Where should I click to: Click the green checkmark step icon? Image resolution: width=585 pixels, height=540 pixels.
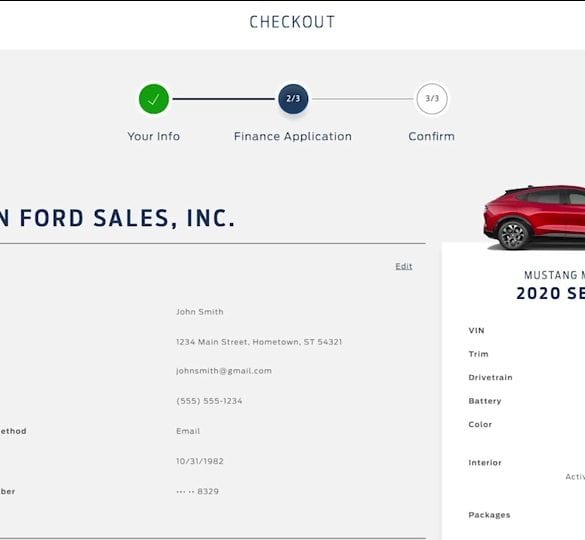pyautogui.click(x=154, y=99)
